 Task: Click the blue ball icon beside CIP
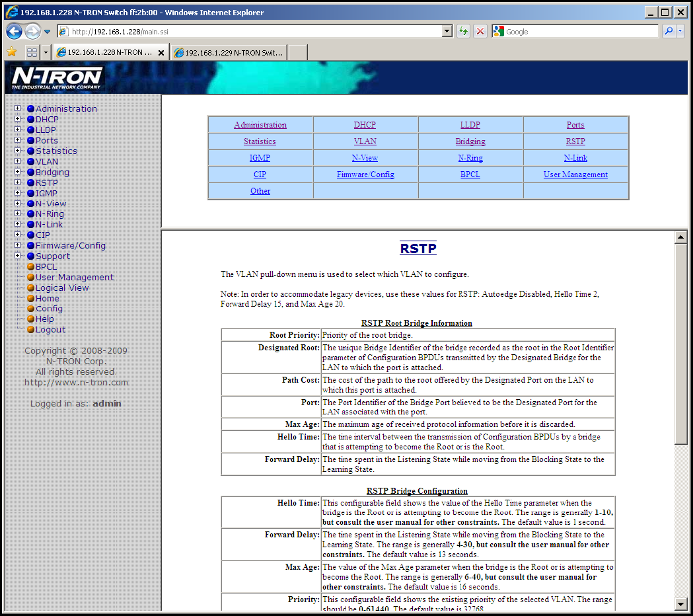30,235
